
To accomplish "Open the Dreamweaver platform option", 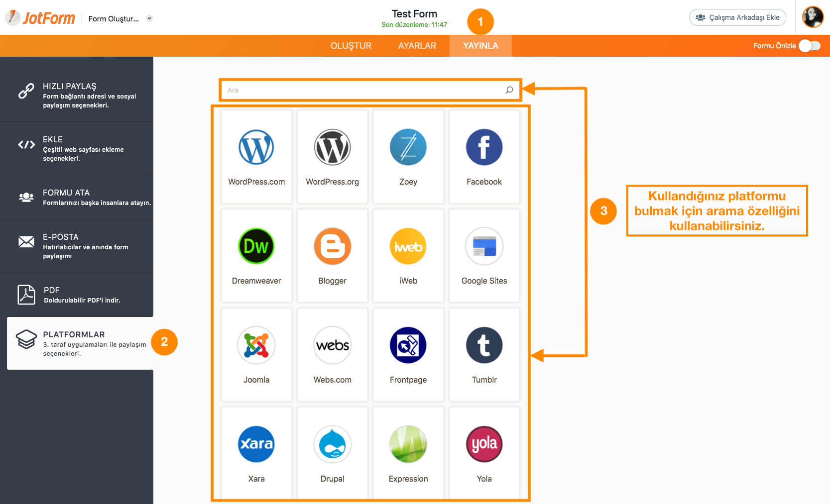I will coord(256,246).
